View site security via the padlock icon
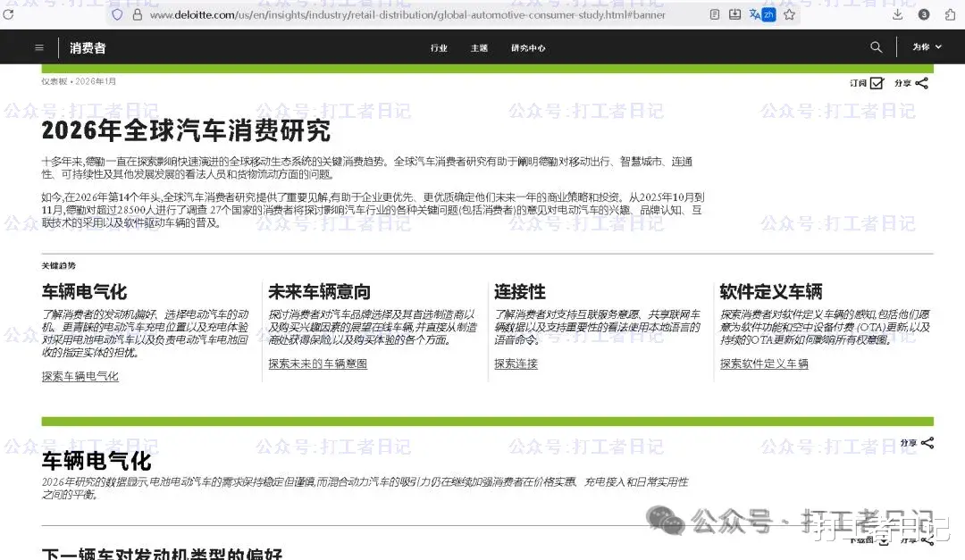Image resolution: width=965 pixels, height=560 pixels. (138, 14)
